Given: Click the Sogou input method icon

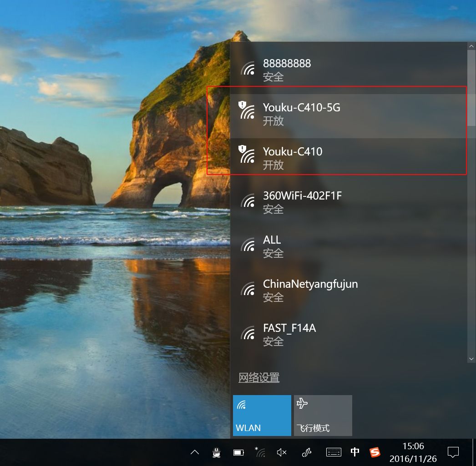Looking at the screenshot, I should (375, 452).
